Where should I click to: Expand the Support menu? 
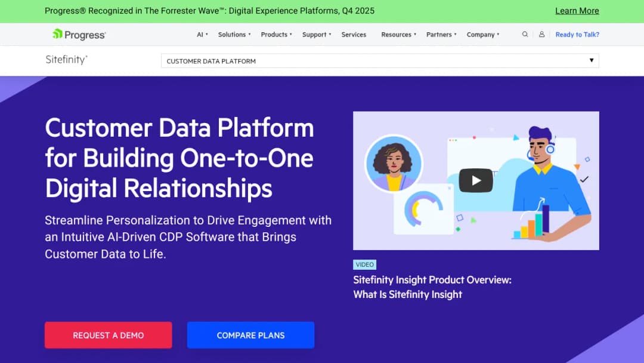317,35
